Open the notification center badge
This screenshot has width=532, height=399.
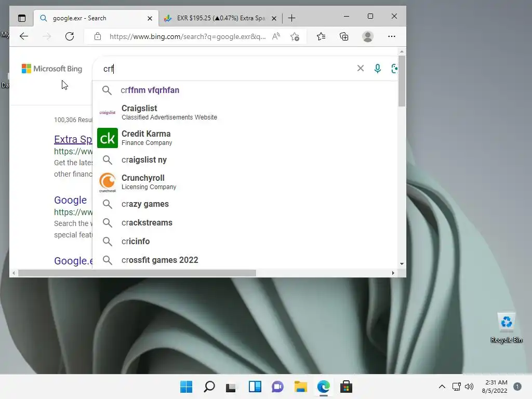point(517,387)
